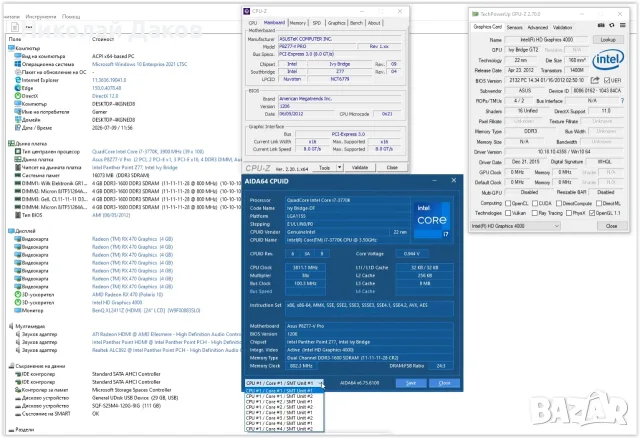Toggle the CUDA checkbox
The height and width of the screenshot is (438, 640).
click(535, 203)
